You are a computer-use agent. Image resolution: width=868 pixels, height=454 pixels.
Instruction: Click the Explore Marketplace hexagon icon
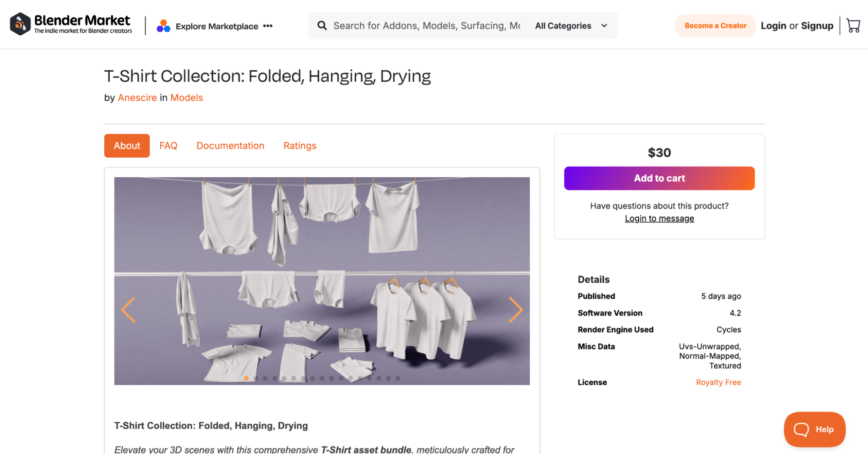point(163,26)
